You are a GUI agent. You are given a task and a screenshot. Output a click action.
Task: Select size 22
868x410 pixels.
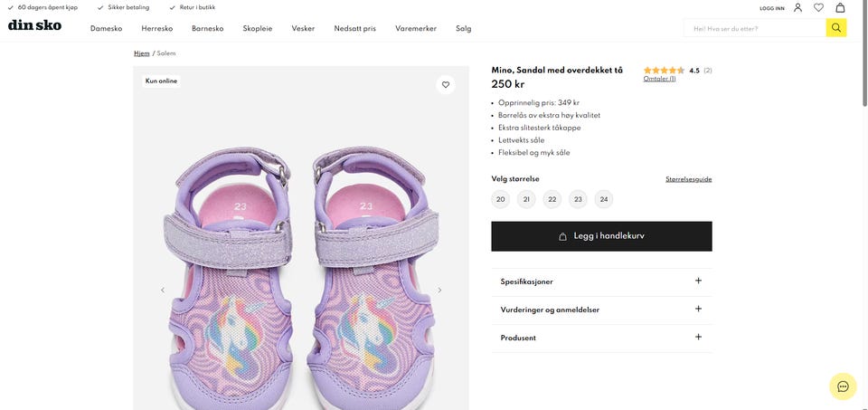point(552,199)
